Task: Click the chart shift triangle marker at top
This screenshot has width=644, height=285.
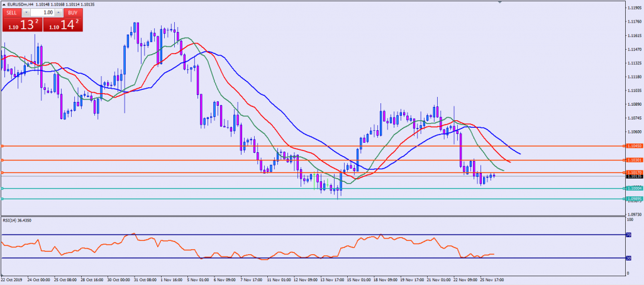Action: point(501,3)
